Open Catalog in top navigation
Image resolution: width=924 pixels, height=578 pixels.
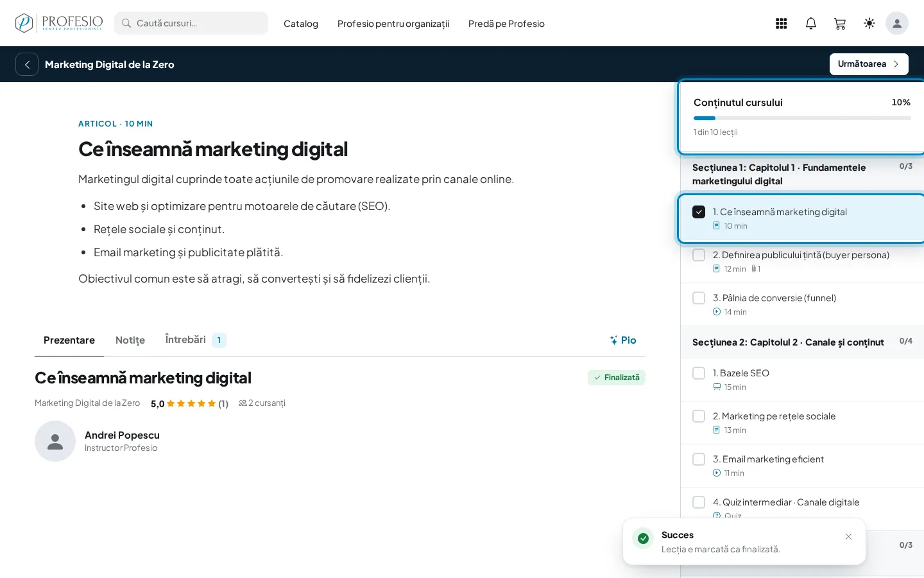click(x=301, y=24)
